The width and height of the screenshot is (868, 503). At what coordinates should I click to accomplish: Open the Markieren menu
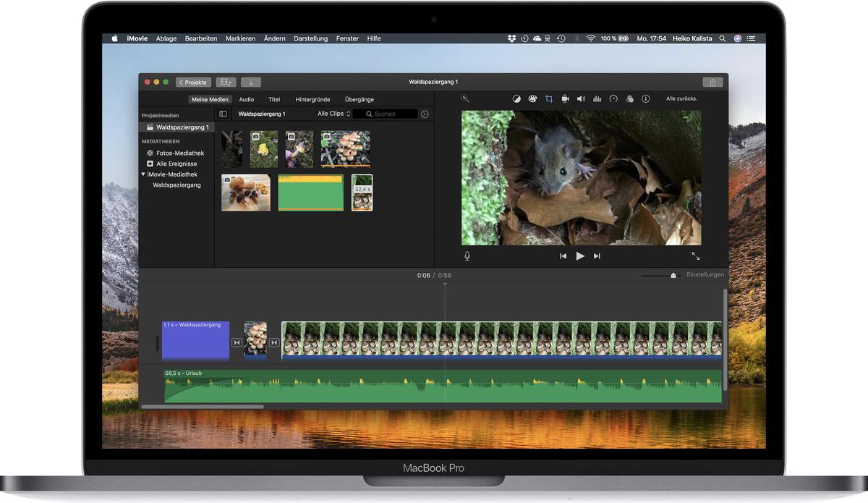(240, 38)
